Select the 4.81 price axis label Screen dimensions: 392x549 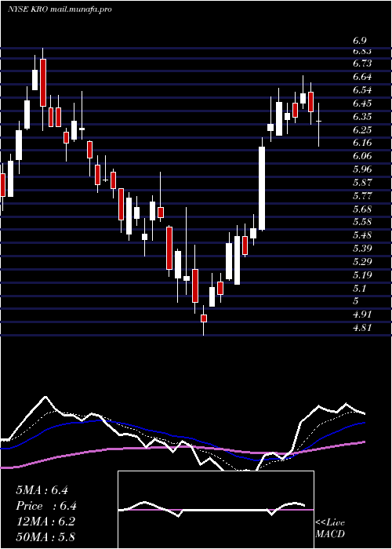click(x=362, y=328)
